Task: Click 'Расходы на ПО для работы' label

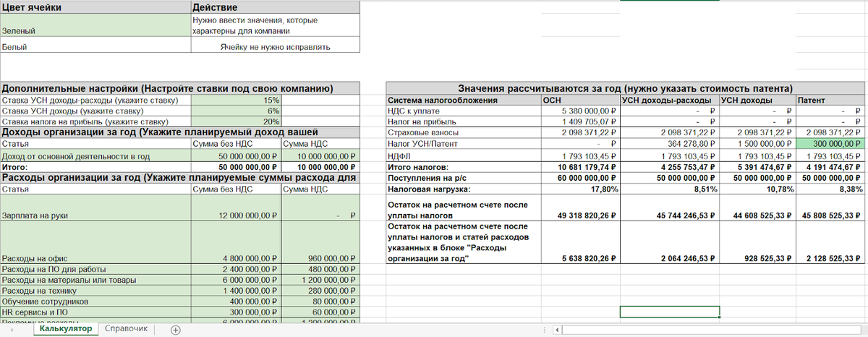Action: (x=95, y=268)
